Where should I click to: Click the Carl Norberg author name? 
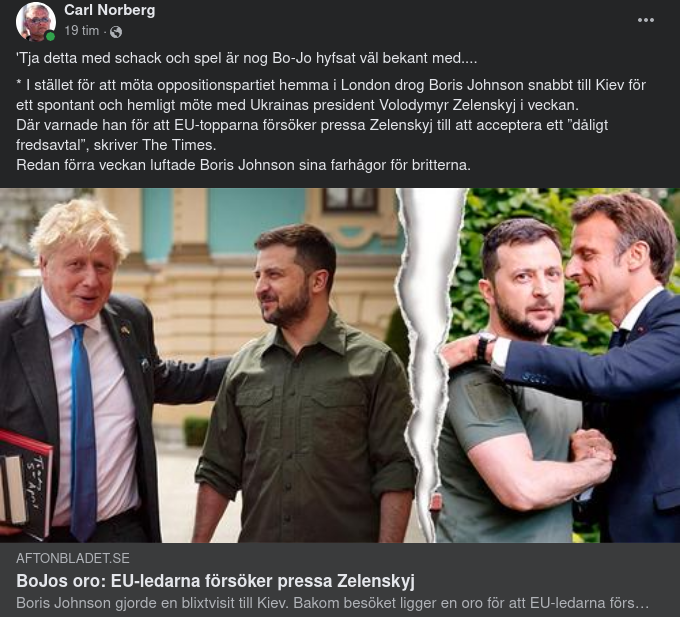pyautogui.click(x=109, y=10)
